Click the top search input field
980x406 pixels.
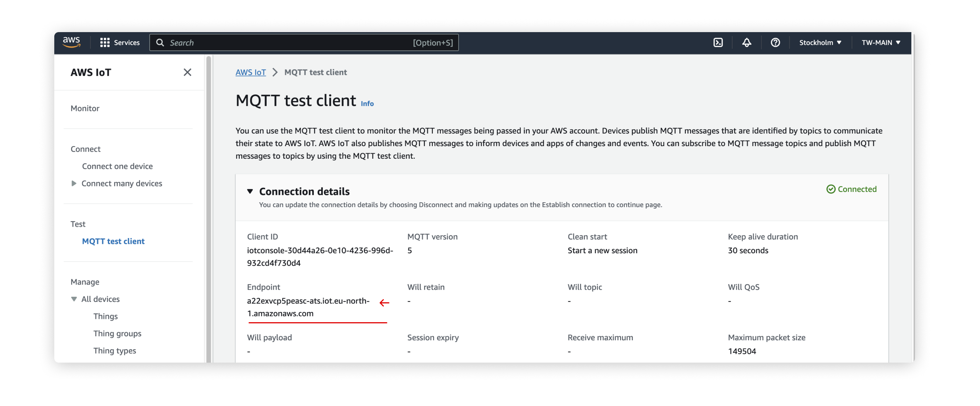pyautogui.click(x=304, y=42)
